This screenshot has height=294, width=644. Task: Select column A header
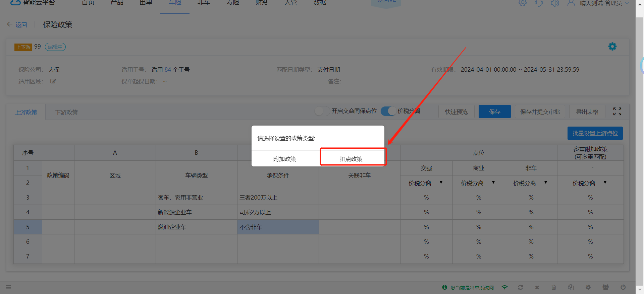(115, 153)
